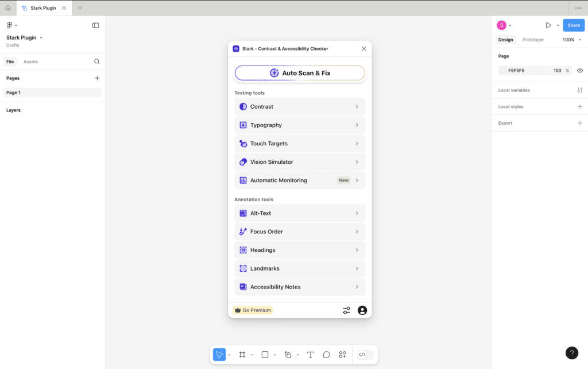Open the more options ellipsis menu

[578, 8]
